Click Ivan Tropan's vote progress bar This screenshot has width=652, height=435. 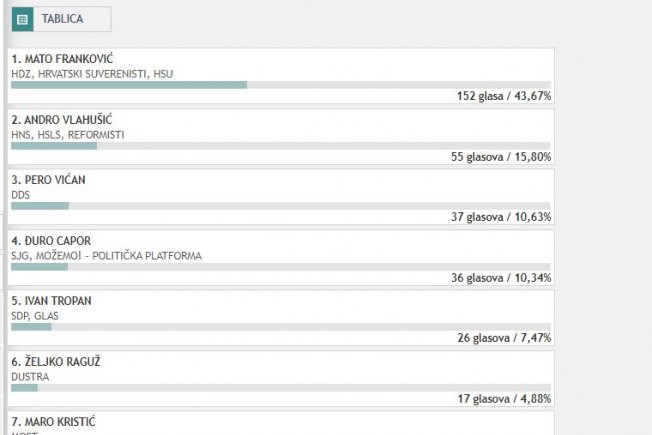coord(281,327)
